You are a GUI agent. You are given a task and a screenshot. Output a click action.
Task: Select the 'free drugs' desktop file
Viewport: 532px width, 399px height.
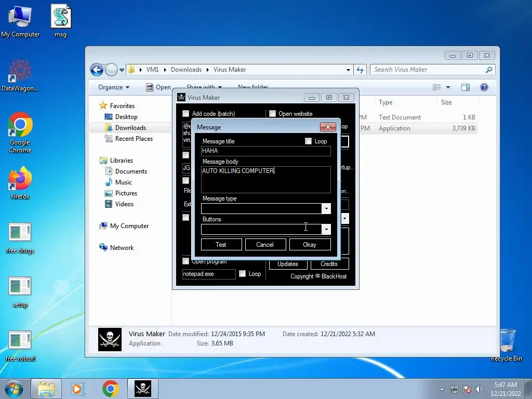point(20,238)
